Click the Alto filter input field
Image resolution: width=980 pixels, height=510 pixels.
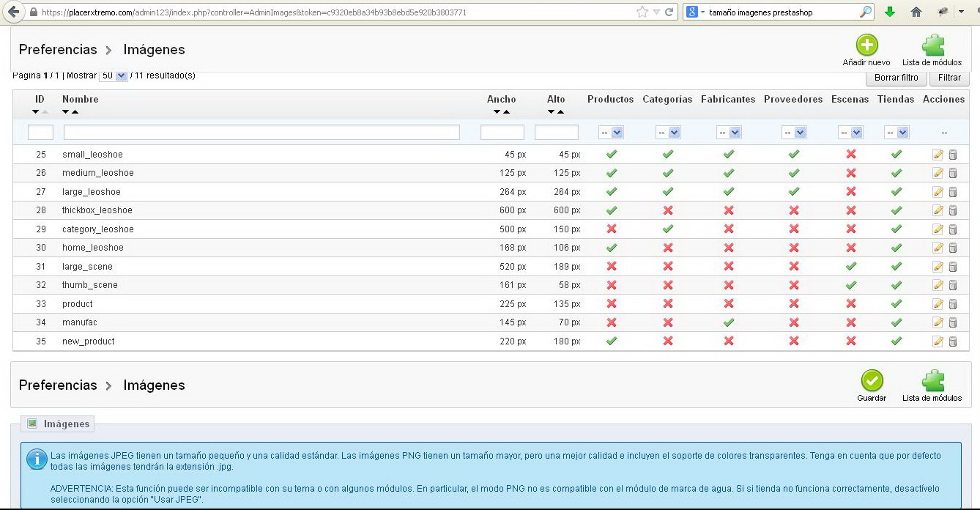click(x=557, y=133)
